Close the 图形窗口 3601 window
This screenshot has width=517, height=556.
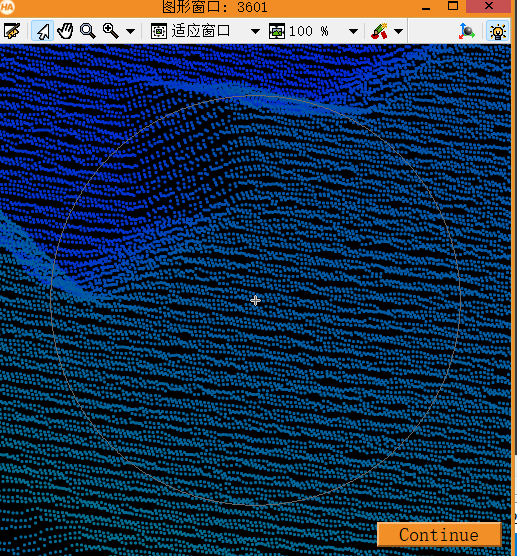(x=489, y=6)
